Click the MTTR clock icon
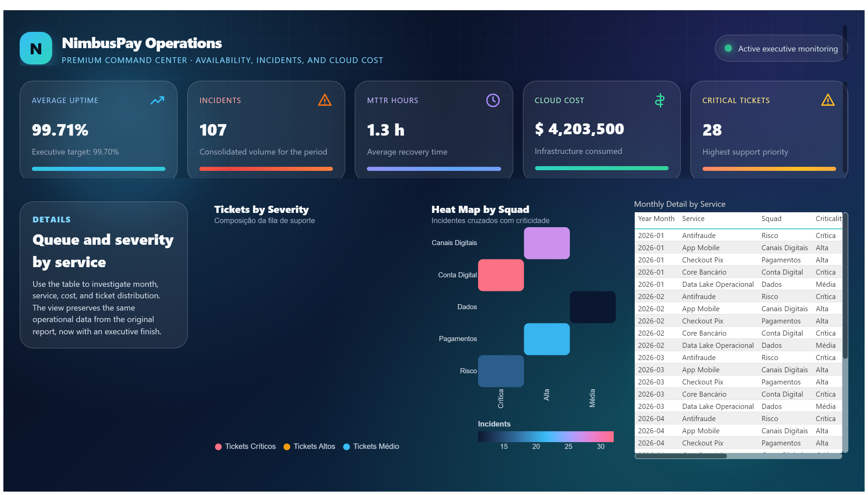The image size is (868, 495). pos(493,100)
